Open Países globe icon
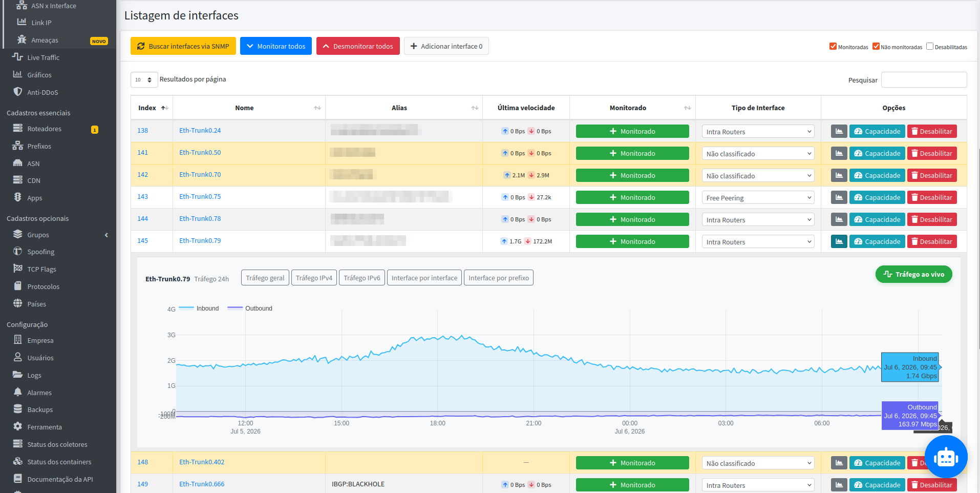980x493 pixels. click(x=17, y=303)
